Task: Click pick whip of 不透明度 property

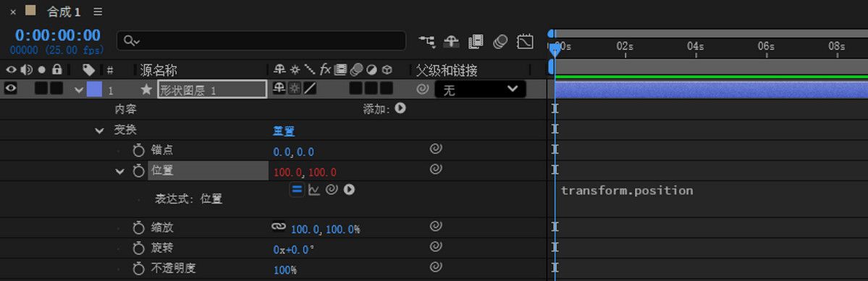Action: pos(436,267)
